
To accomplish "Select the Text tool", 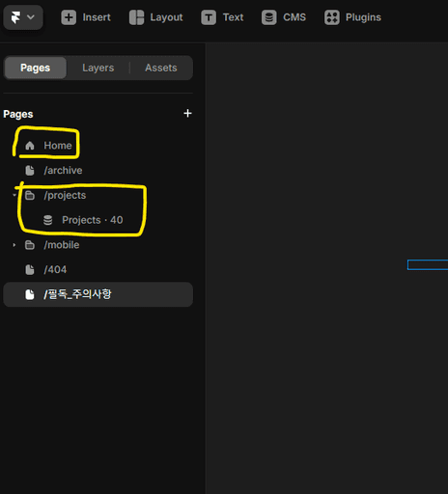I will pyautogui.click(x=222, y=17).
